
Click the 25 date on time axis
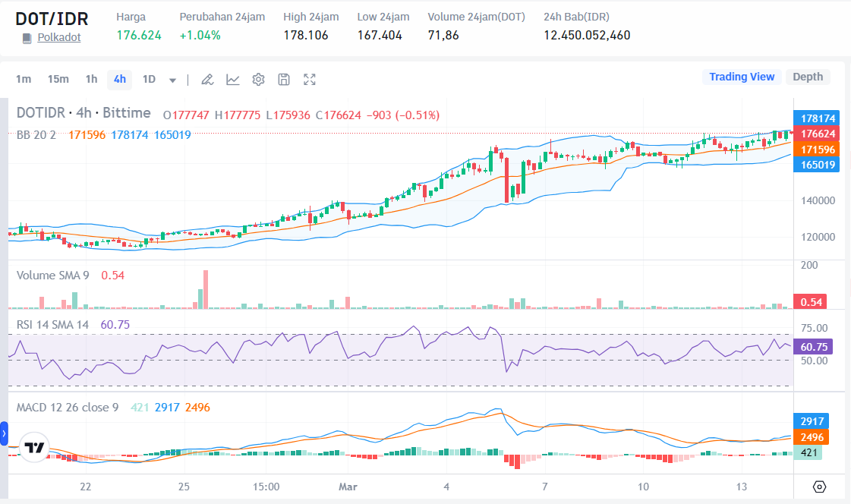point(184,487)
